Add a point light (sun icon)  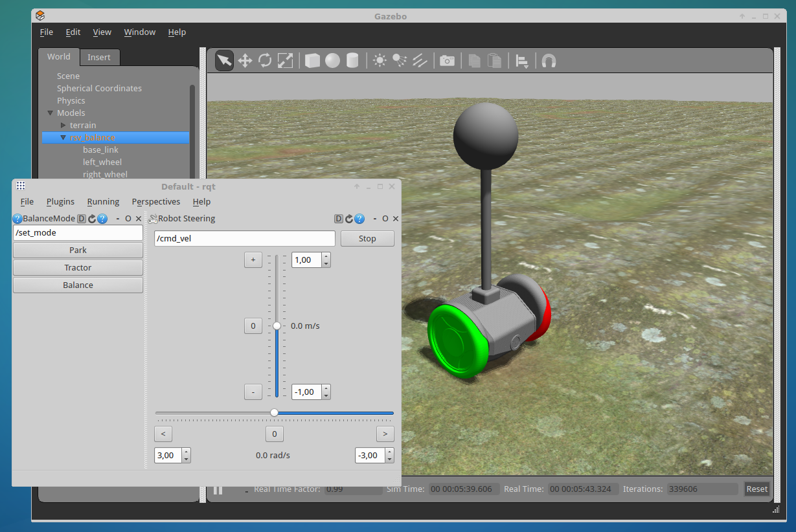pyautogui.click(x=380, y=61)
